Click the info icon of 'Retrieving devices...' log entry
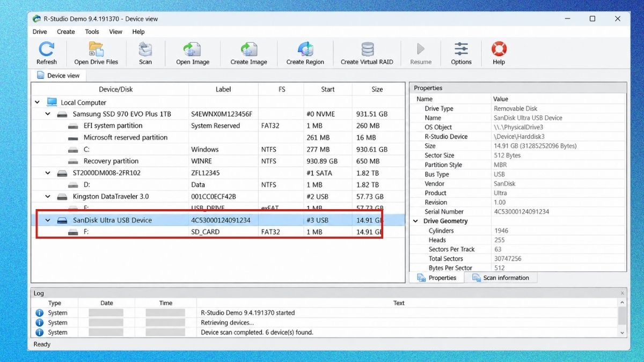Image resolution: width=644 pixels, height=362 pixels. click(39, 323)
